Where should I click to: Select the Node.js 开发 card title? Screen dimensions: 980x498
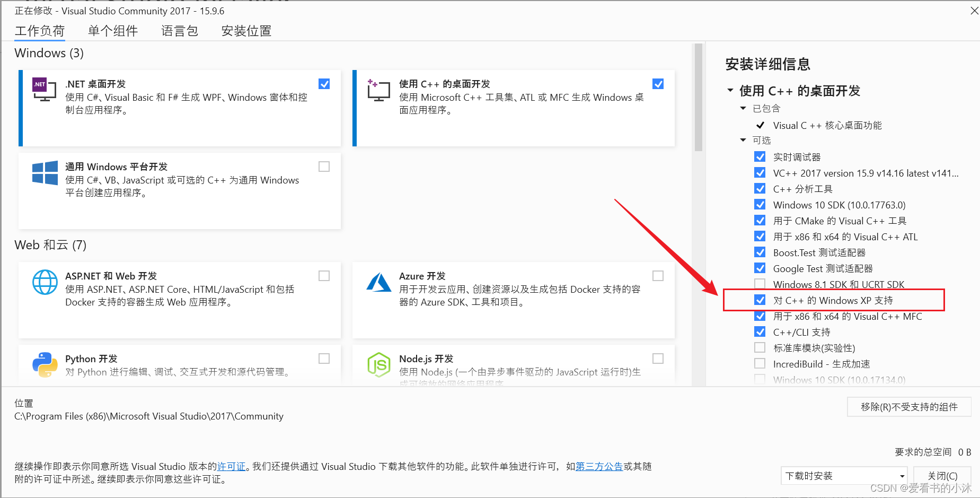[426, 359]
